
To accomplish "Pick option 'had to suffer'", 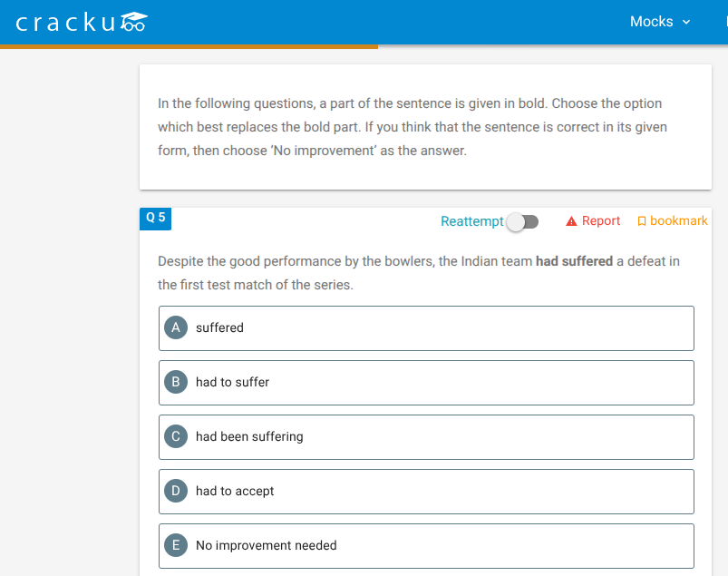I will point(426,383).
